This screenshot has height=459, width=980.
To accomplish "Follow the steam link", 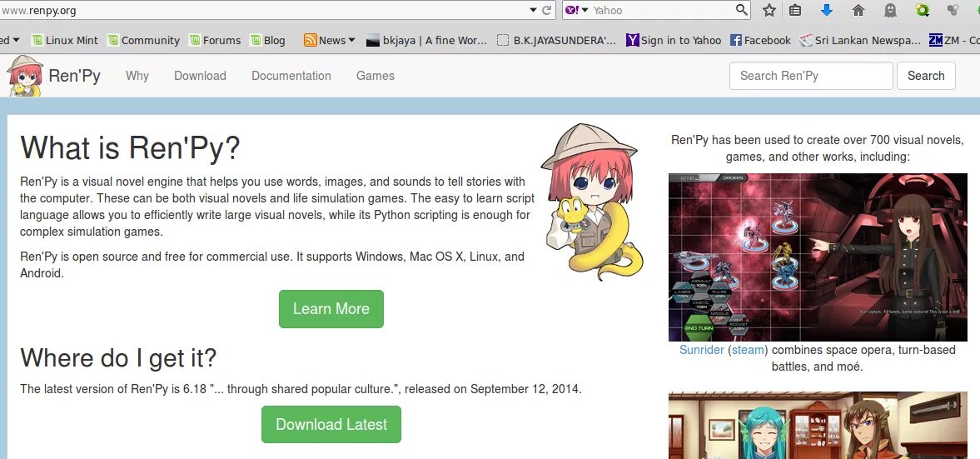I will click(x=748, y=350).
